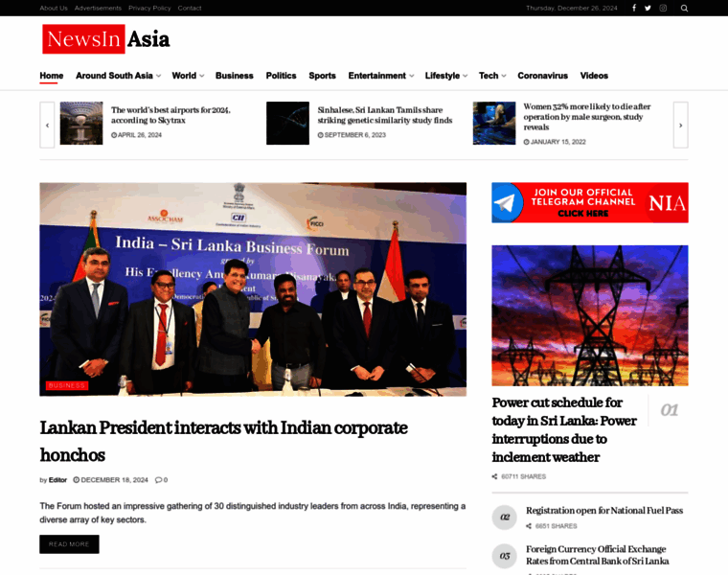Screen dimensions: 728x575
Task: Click the BUSINESS category tag on featured image
Action: tap(67, 385)
